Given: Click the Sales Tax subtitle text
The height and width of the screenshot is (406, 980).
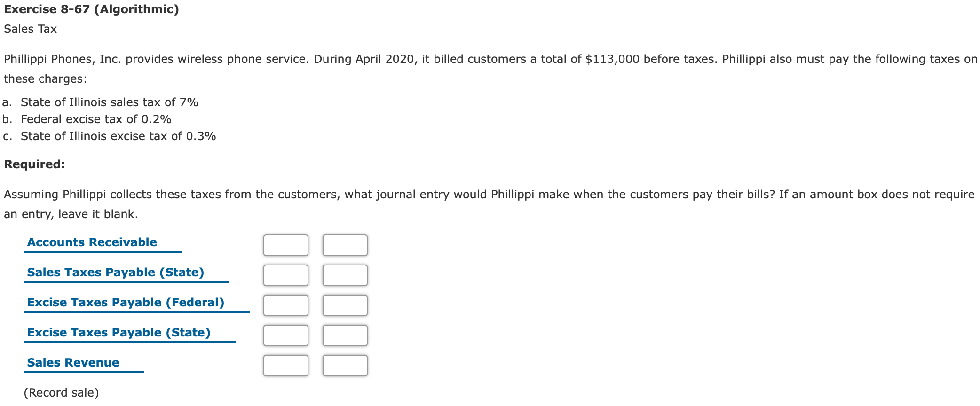Looking at the screenshot, I should 29,29.
